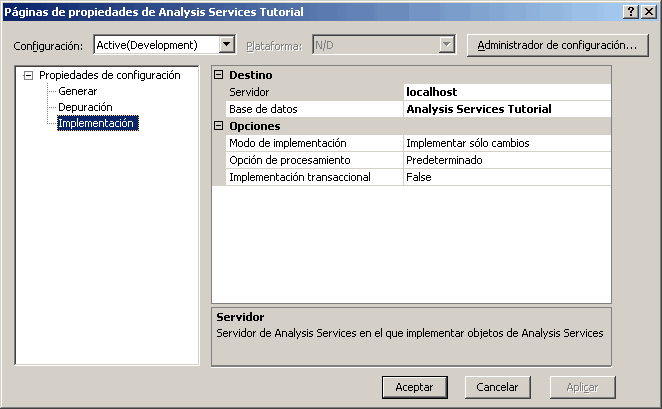This screenshot has width=662, height=409.
Task: Click the Cancelar button
Action: pyautogui.click(x=497, y=387)
